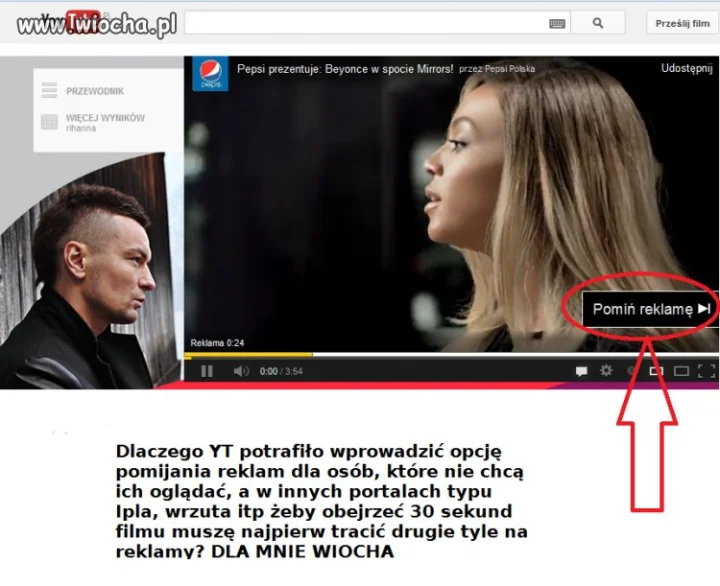The height and width of the screenshot is (586, 720).
Task: Toggle captions speech bubble icon
Action: pos(581,371)
